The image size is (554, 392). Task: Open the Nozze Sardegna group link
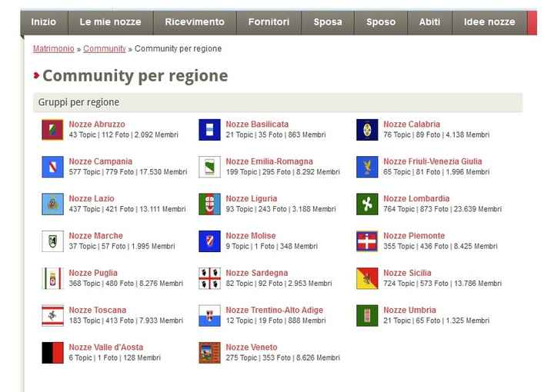[x=256, y=273]
